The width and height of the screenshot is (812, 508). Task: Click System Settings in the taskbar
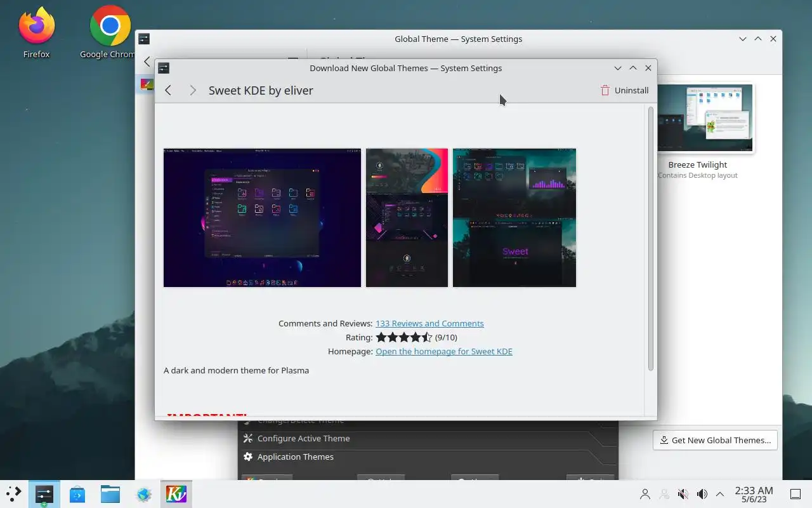44,494
